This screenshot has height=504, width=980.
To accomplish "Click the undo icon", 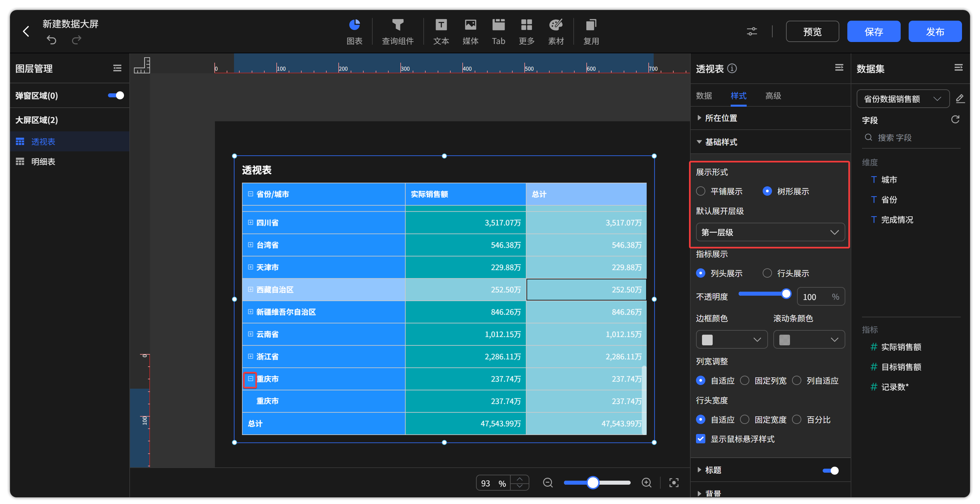I will 51,40.
